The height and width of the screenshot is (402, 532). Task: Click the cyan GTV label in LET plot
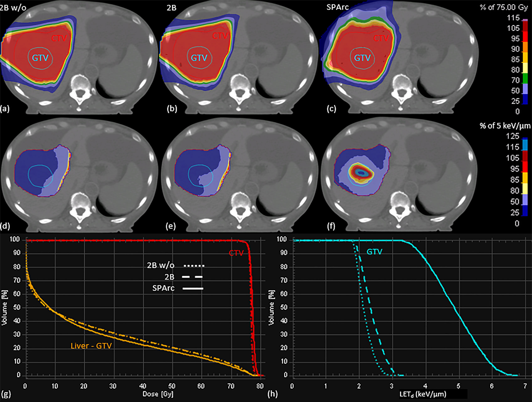click(x=374, y=252)
